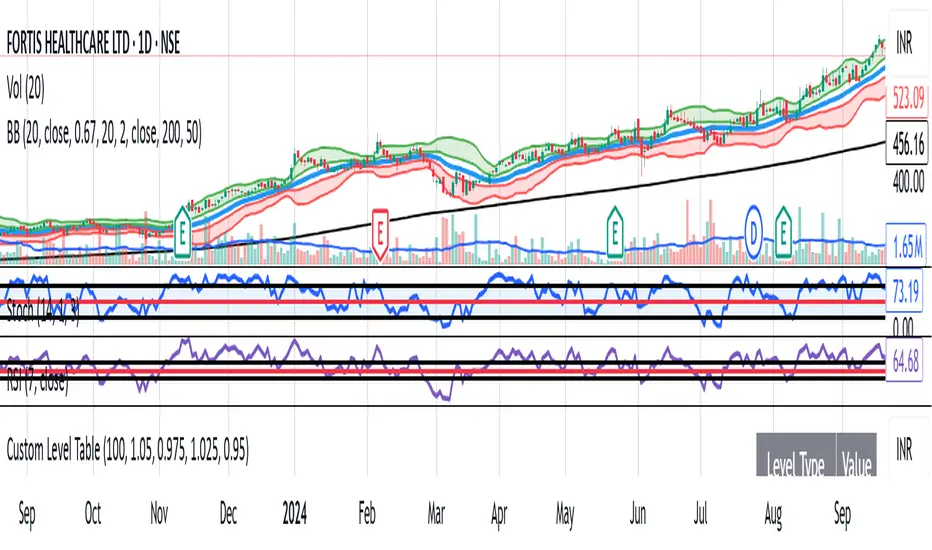Click the Mar label on time axis
The width and height of the screenshot is (932, 550).
436,513
